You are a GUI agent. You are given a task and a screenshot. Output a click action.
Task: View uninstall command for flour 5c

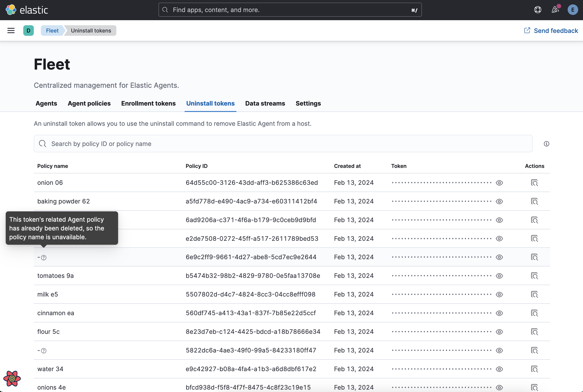534,332
